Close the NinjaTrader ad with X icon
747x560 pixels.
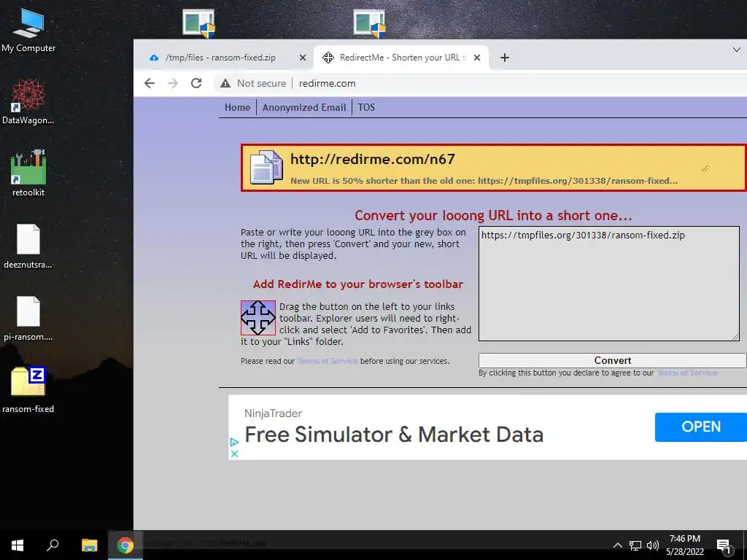pyautogui.click(x=234, y=454)
